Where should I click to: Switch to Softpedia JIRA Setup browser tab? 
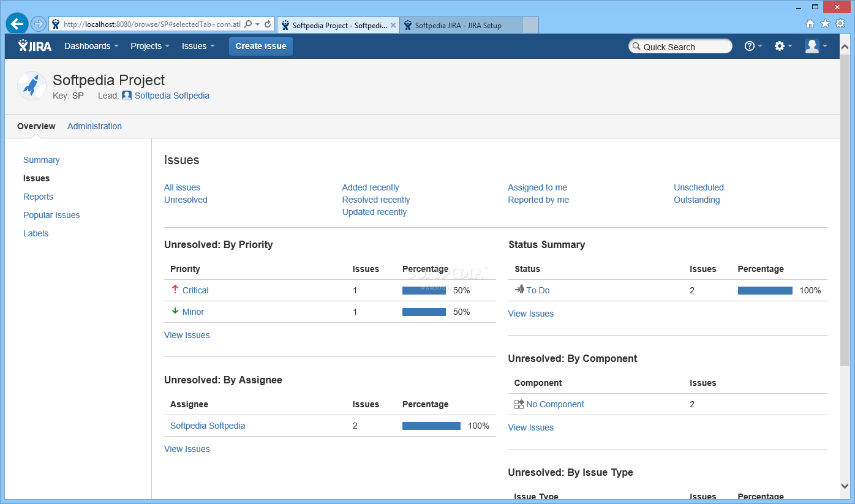tap(461, 25)
